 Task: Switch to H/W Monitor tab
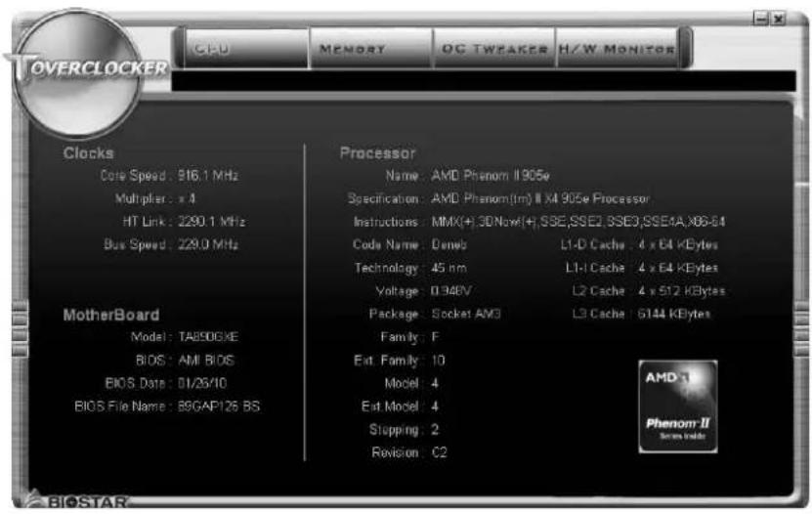pyautogui.click(x=617, y=48)
